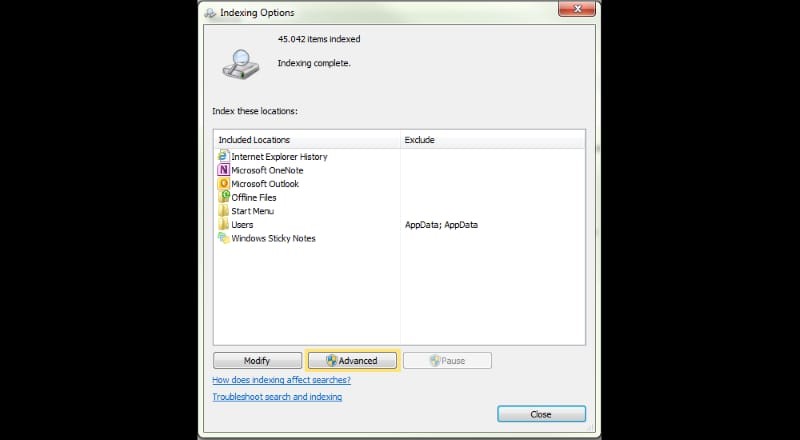Click the AppData; AppData exclude value
This screenshot has width=800, height=440.
(441, 225)
